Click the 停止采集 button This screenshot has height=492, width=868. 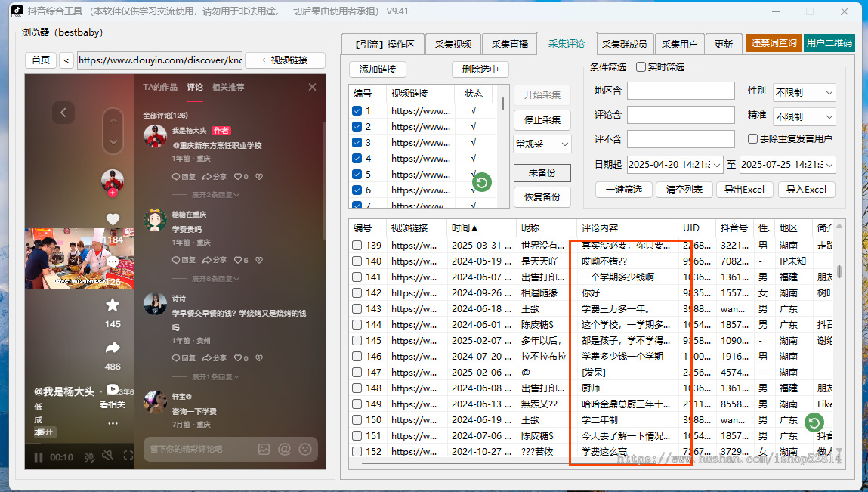pos(542,119)
